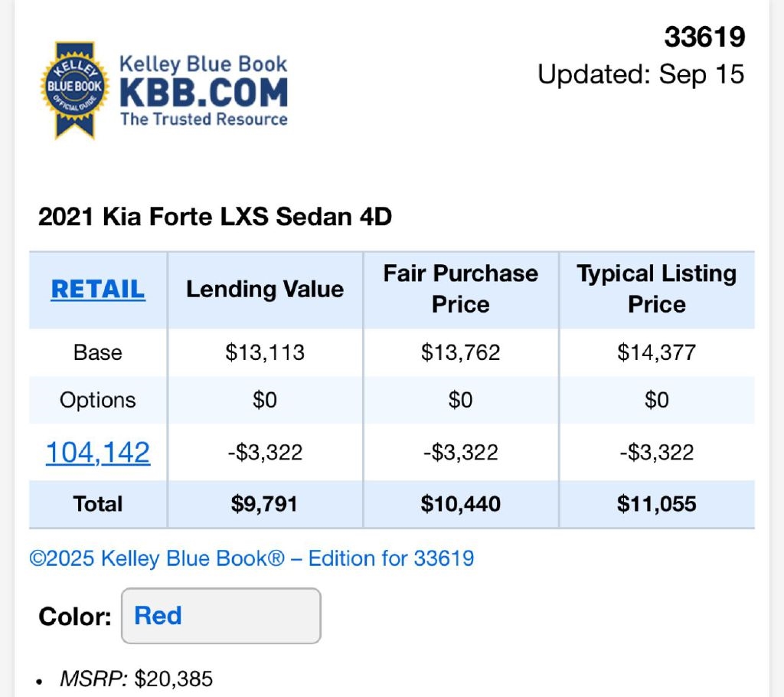Expand the Color dropdown showing Red
Image resolution: width=784 pixels, height=697 pixels.
220,616
